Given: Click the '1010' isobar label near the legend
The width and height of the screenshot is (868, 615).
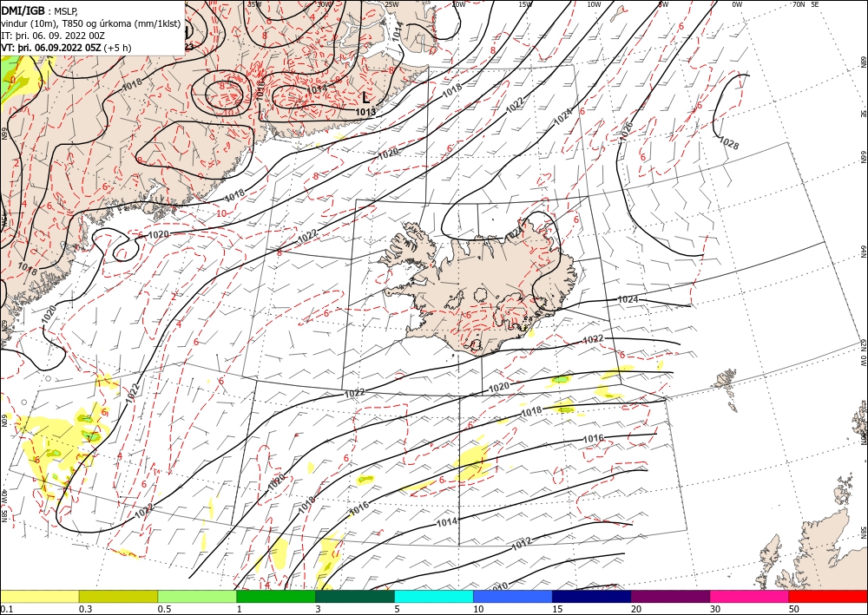Looking at the screenshot, I should coord(499,586).
